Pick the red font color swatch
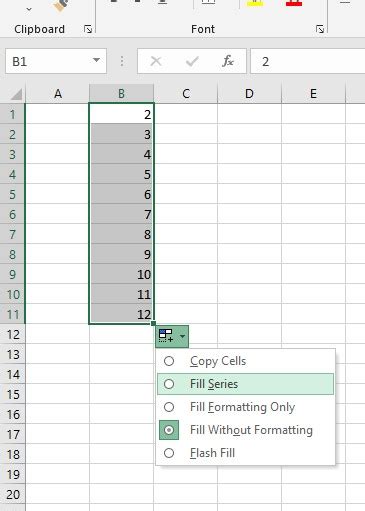This screenshot has height=511, width=365. pos(294,3)
